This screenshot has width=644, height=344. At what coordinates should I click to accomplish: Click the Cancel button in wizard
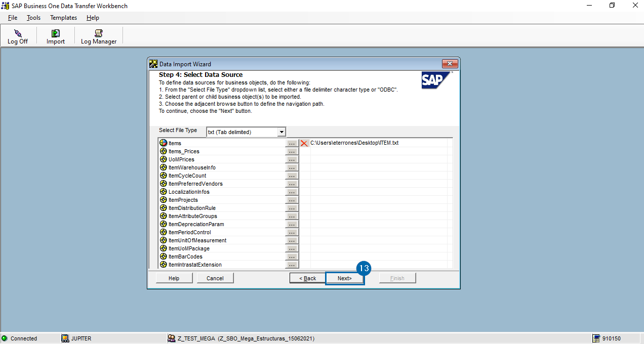[x=215, y=278]
